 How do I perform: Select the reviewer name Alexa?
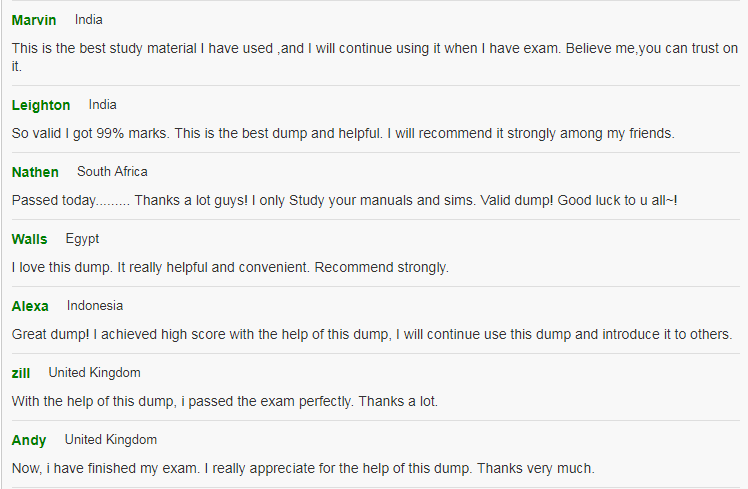30,306
